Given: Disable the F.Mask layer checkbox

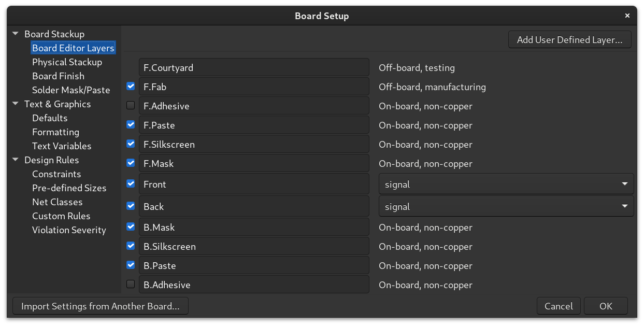Looking at the screenshot, I should coord(130,163).
